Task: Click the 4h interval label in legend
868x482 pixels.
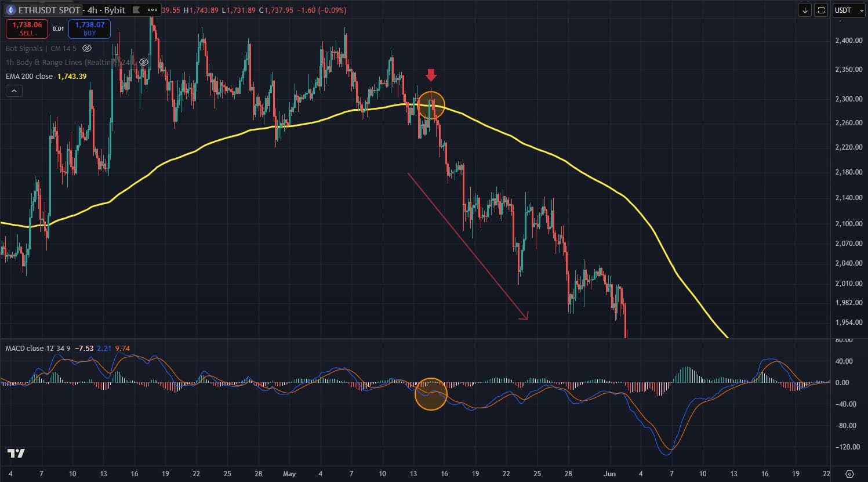Action: 92,10
